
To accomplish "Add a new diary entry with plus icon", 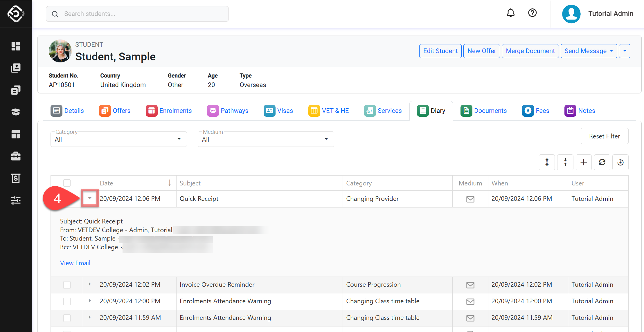I will click(584, 162).
